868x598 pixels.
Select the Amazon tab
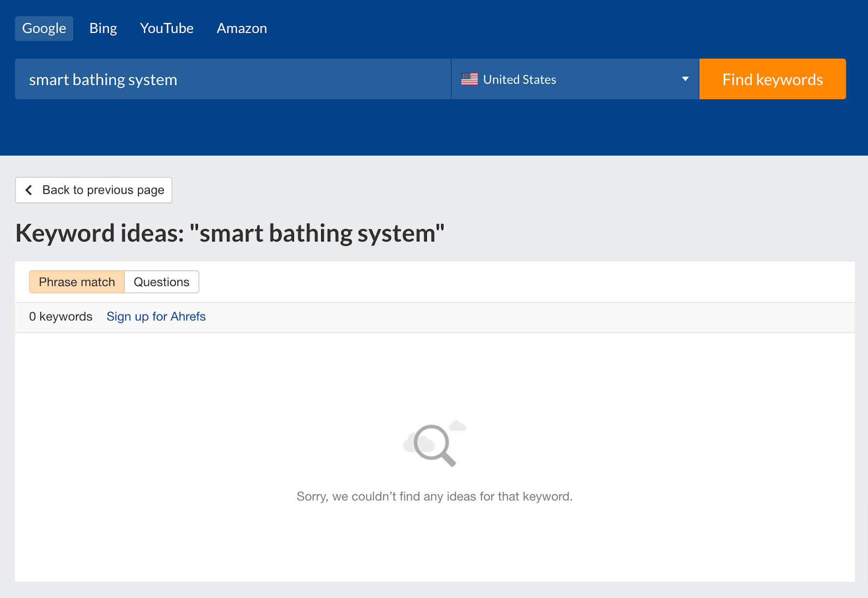[x=241, y=28]
